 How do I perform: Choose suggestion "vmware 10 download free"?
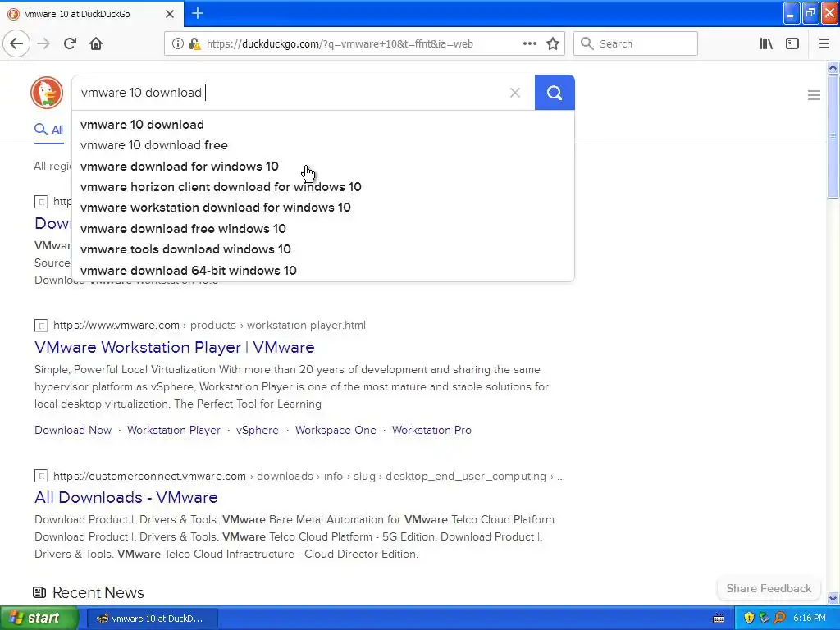[x=323, y=145]
